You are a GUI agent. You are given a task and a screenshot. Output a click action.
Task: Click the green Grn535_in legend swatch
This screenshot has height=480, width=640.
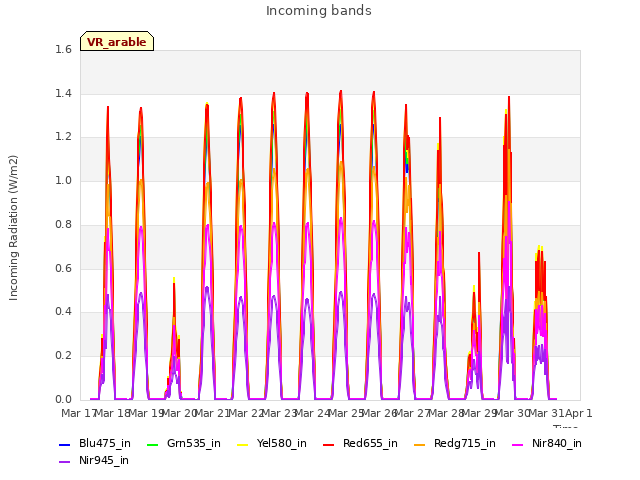coord(152,444)
